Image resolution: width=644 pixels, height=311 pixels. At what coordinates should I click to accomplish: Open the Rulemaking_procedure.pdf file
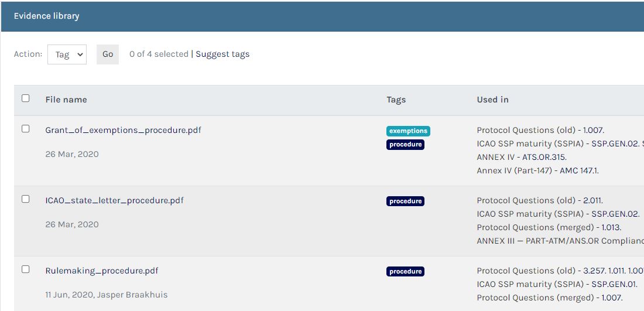102,271
